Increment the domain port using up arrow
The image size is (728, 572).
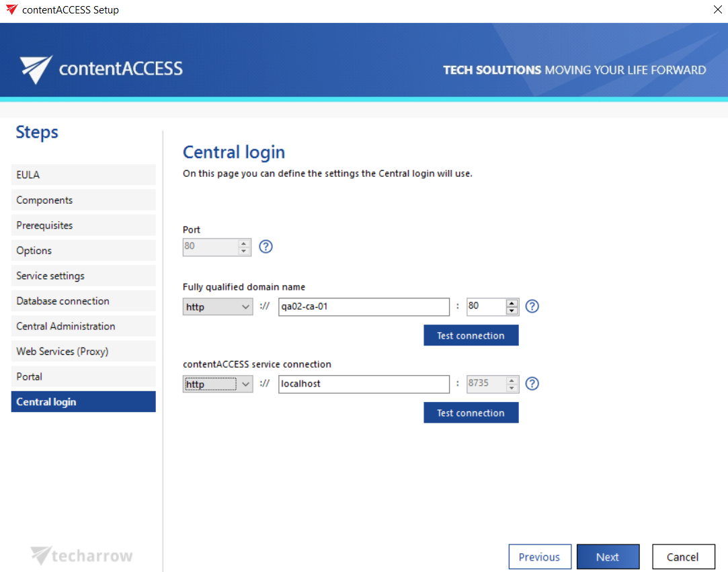[x=513, y=302]
